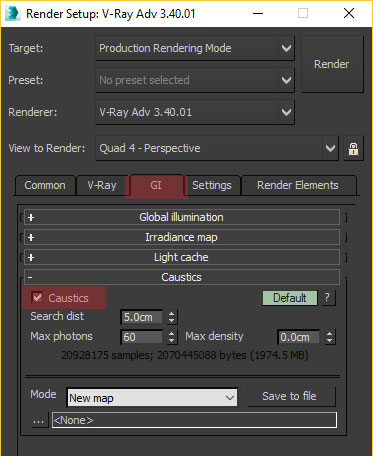
Task: Adjust Max photons spinner arrows
Action: coord(171,337)
